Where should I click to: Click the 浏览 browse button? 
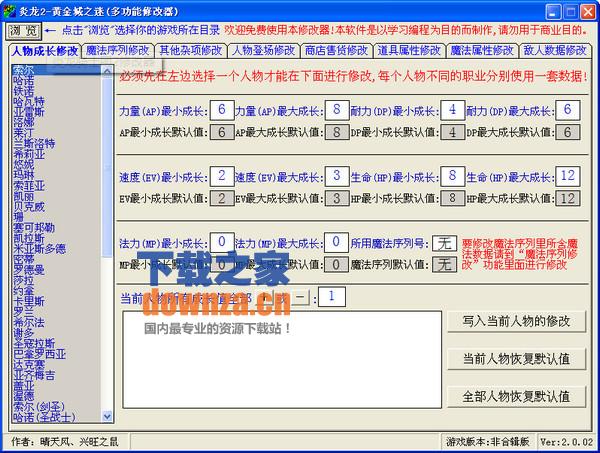(x=24, y=30)
